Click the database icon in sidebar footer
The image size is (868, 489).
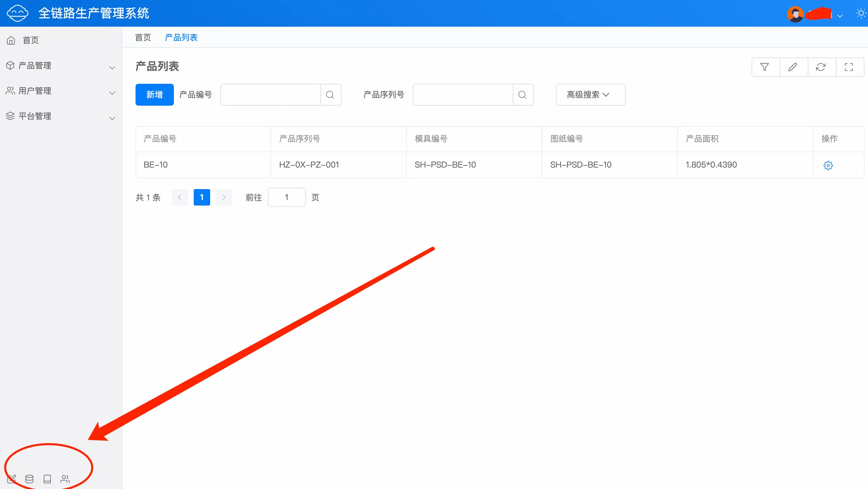coord(29,479)
